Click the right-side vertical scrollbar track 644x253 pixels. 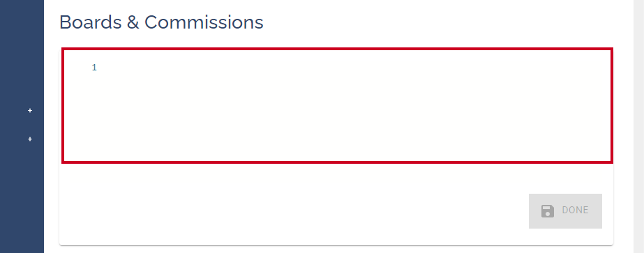tap(638, 126)
